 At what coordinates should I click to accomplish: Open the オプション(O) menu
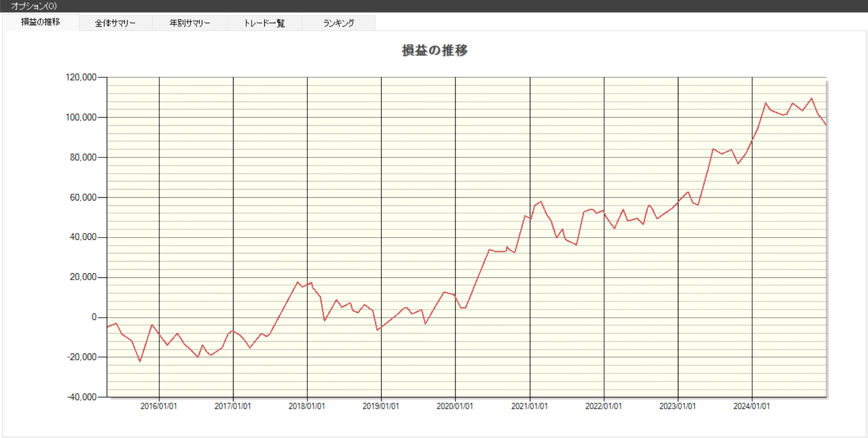[33, 6]
